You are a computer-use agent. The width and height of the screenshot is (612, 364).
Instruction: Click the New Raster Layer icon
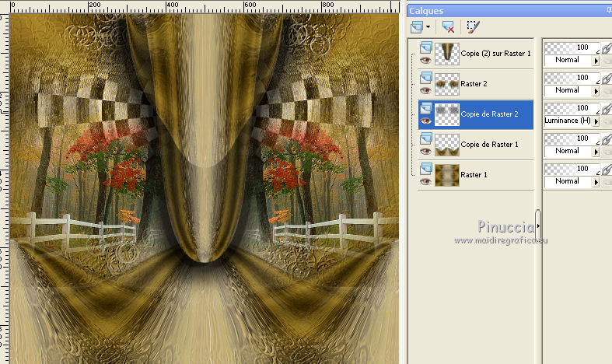(x=417, y=27)
